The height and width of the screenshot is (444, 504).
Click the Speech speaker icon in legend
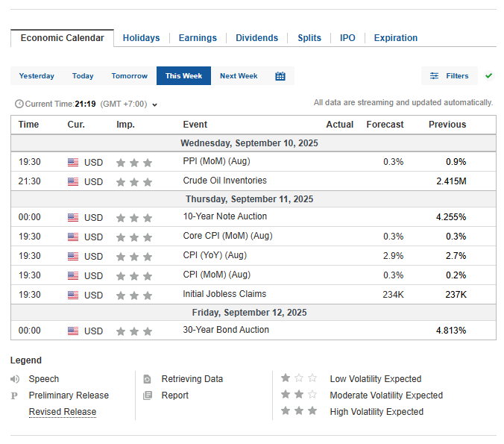15,379
